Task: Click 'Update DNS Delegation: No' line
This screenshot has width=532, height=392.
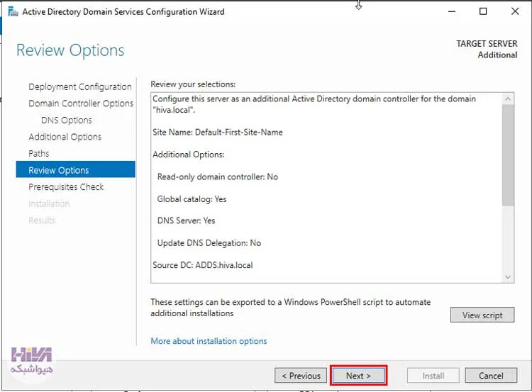Action: point(209,243)
